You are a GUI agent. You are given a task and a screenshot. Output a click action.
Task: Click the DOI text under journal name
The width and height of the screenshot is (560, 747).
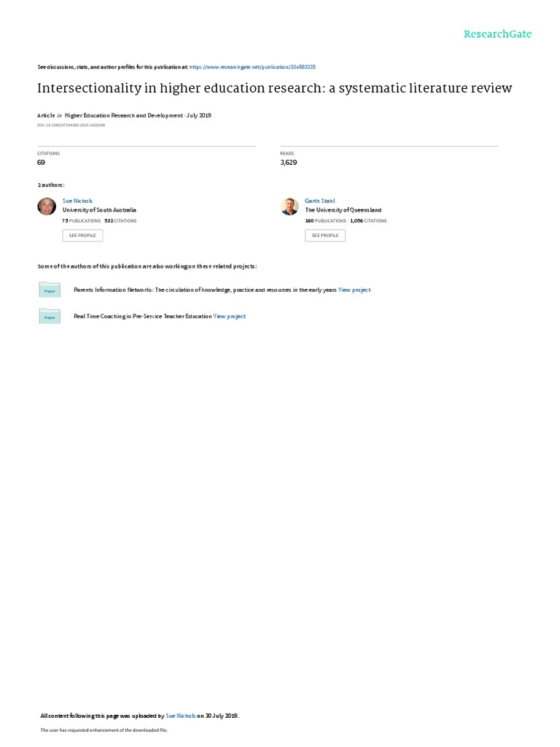click(x=71, y=125)
